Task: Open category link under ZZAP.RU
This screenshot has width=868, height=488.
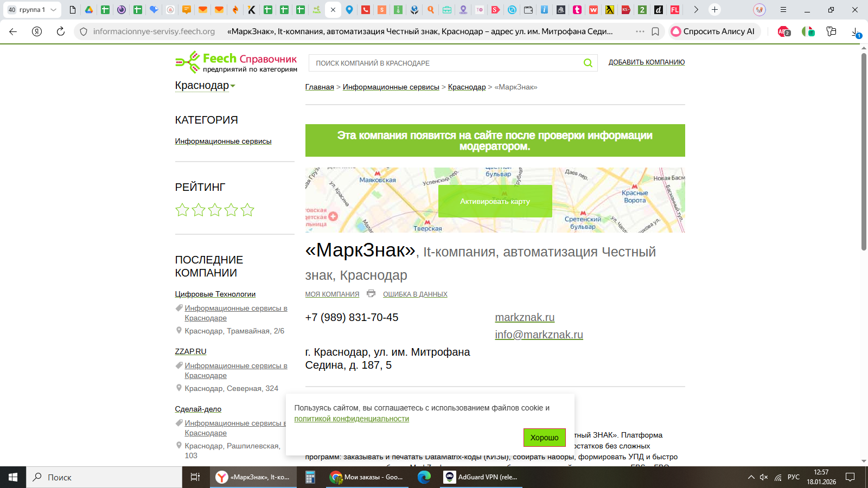Action: [x=236, y=370]
